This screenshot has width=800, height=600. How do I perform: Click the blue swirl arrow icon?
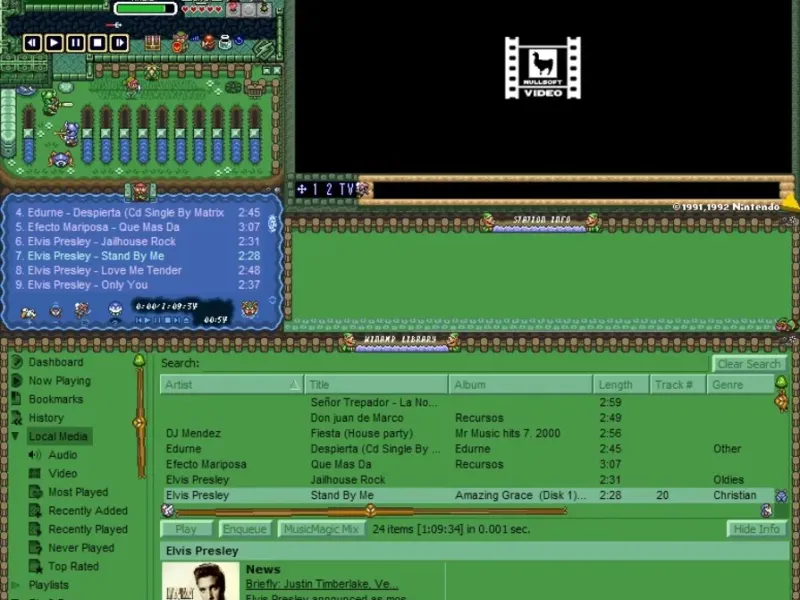click(238, 40)
